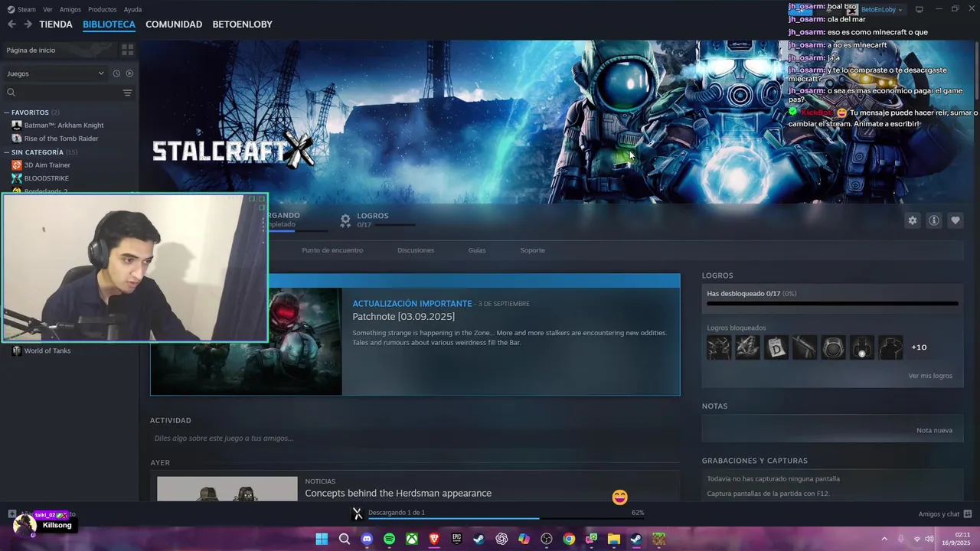This screenshot has width=980, height=551.
Task: Open Google Chrome from taskbar
Action: point(569,539)
